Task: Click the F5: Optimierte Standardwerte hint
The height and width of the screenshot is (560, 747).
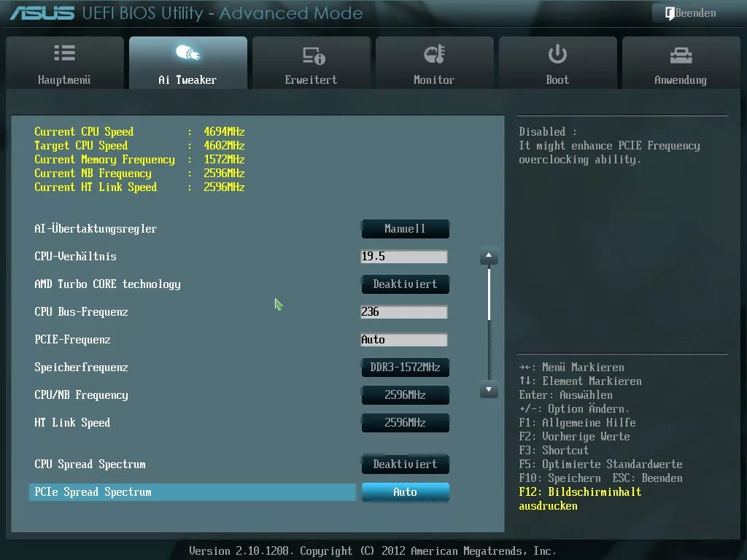Action: (x=600, y=464)
